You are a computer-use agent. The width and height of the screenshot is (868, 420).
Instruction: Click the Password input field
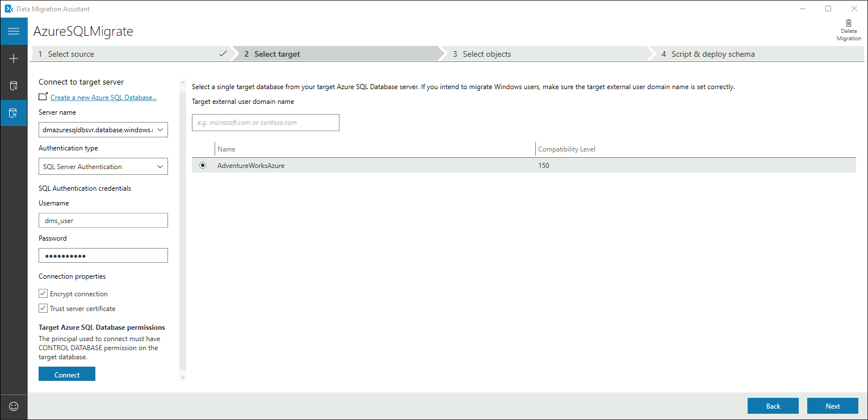point(103,255)
